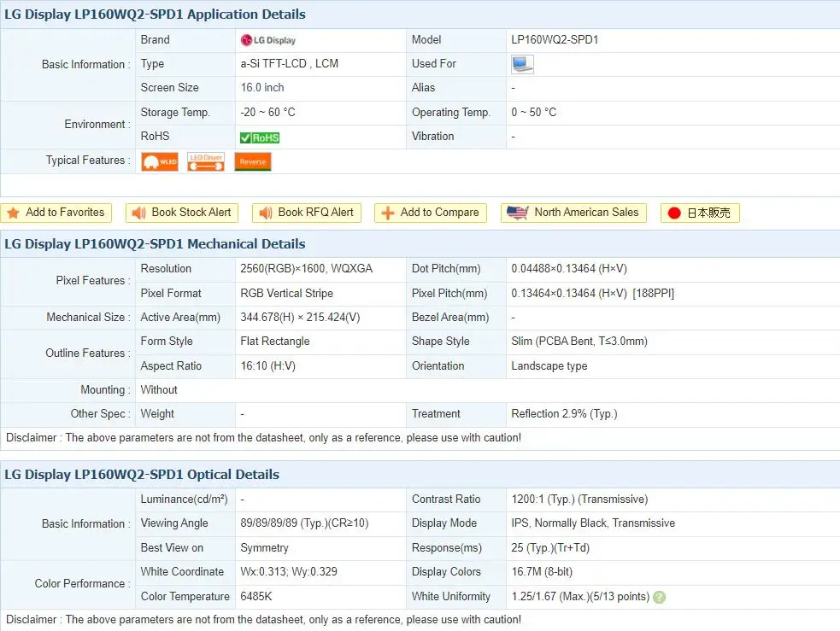Screen dimensions: 840x631
Task: Click the LG Display brand logo
Action: coord(267,40)
